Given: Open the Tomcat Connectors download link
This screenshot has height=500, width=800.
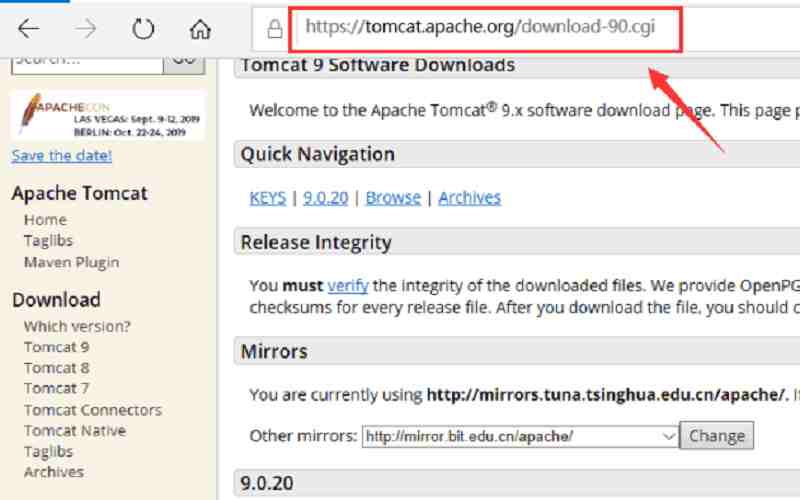Looking at the screenshot, I should (93, 410).
